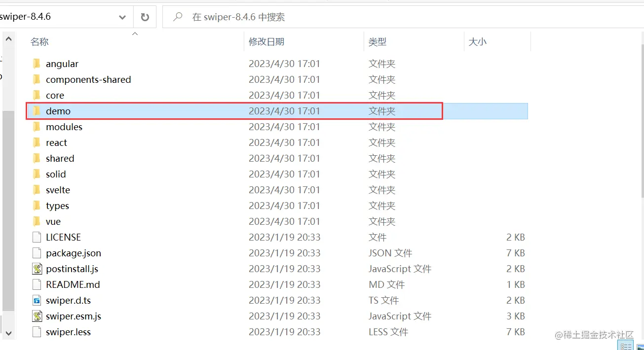Click the solid folder icon

37,174
